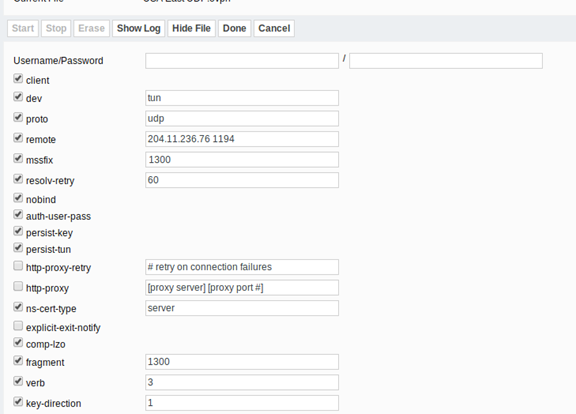Click the Username/Password label
The width and height of the screenshot is (576, 414).
(x=58, y=61)
